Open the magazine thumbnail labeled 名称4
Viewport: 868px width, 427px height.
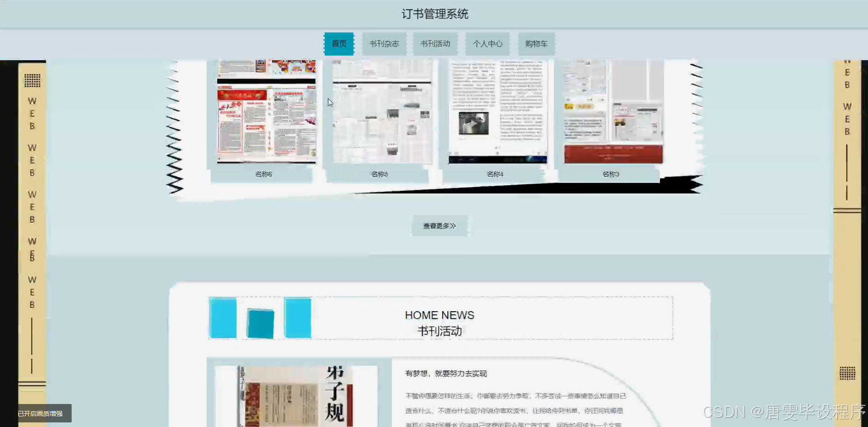(x=498, y=112)
